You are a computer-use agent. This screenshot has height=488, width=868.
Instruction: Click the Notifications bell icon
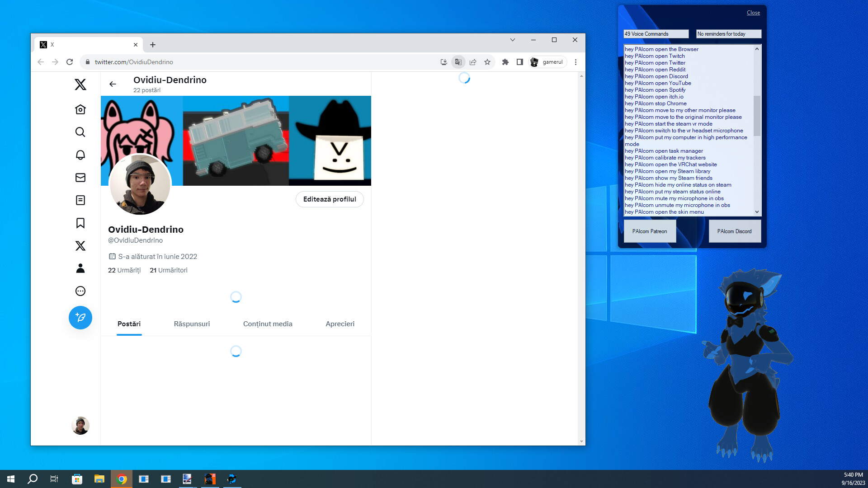80,155
